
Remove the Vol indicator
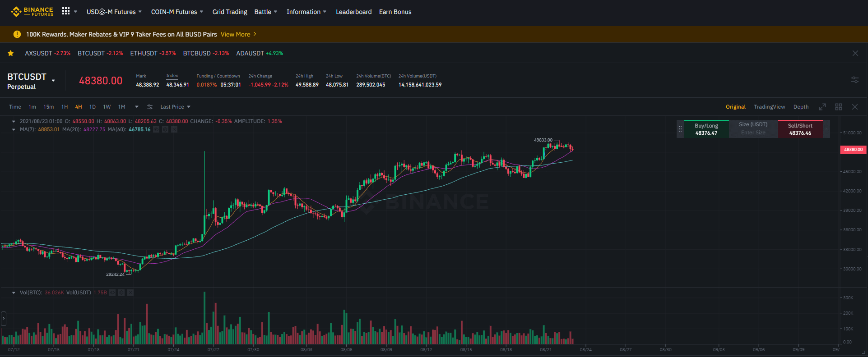pyautogui.click(x=130, y=293)
